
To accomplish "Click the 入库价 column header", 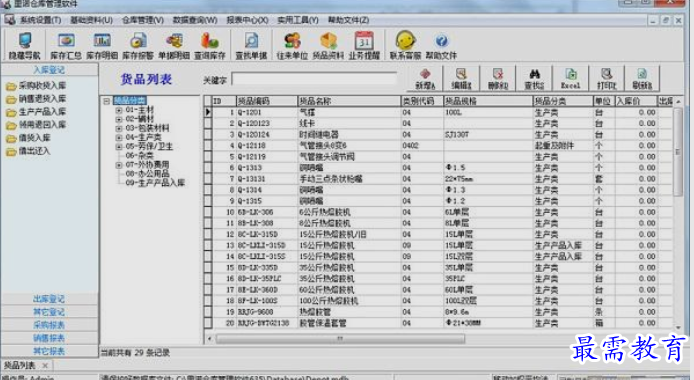I will coord(636,101).
